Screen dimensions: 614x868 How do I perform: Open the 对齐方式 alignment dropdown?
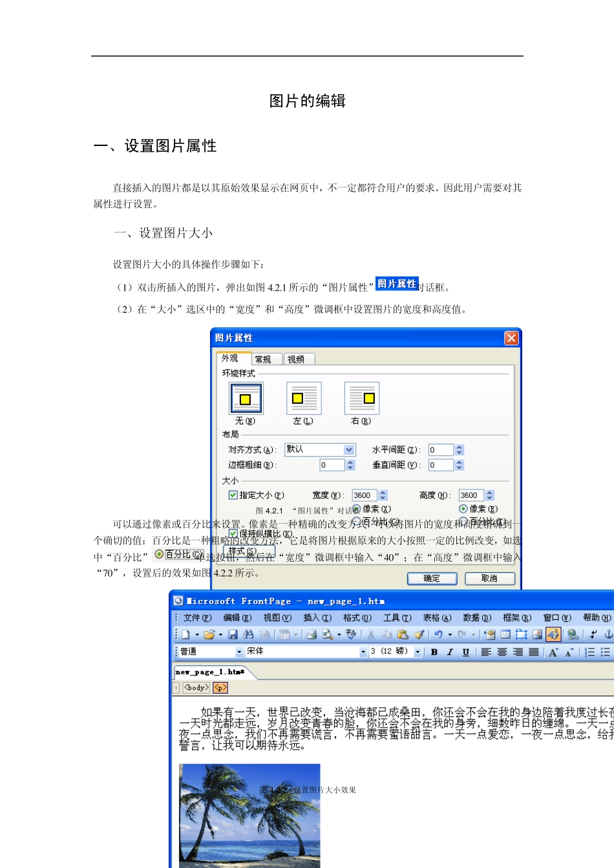[349, 449]
